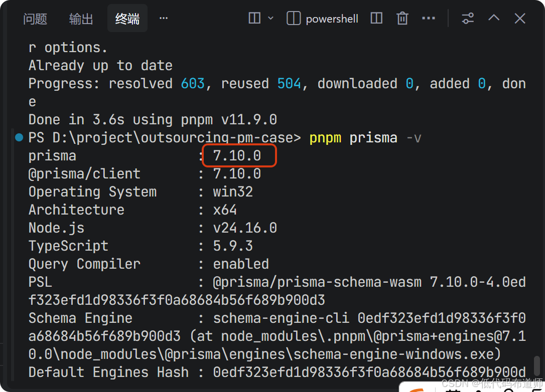This screenshot has height=392, width=545.
Task: Close the panel with the X icon
Action: click(520, 18)
